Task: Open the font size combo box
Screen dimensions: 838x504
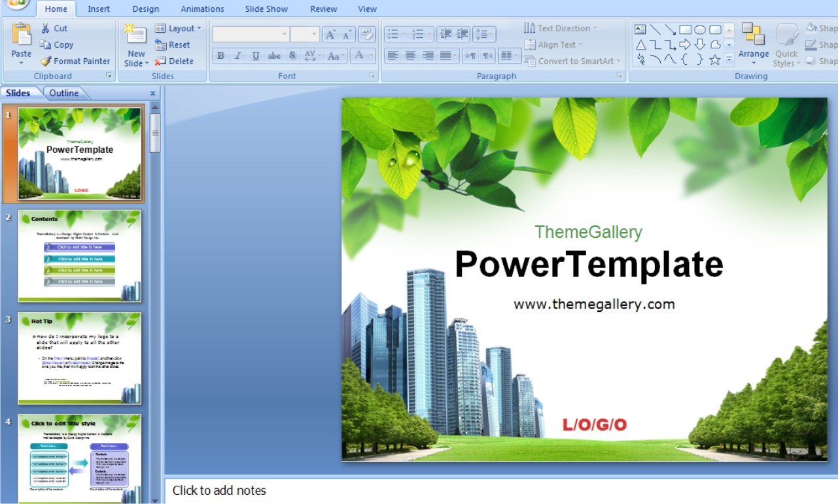Action: (x=305, y=34)
